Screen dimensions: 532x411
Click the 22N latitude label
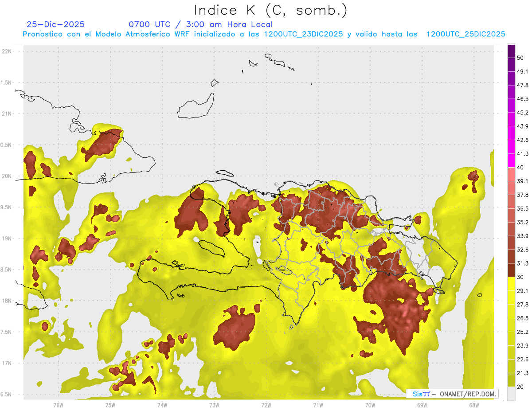tap(8, 51)
